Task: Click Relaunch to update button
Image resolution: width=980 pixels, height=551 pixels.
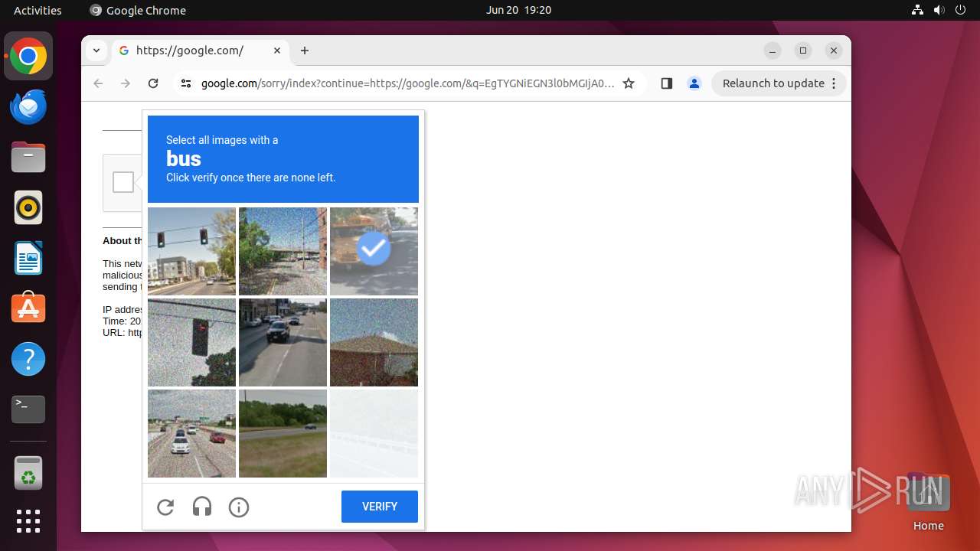Action: pyautogui.click(x=779, y=83)
